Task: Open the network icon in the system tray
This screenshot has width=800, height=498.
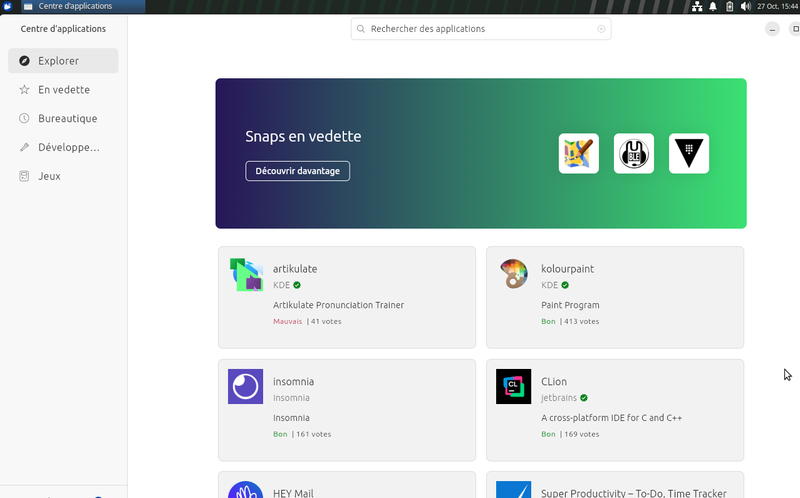Action: tap(697, 6)
